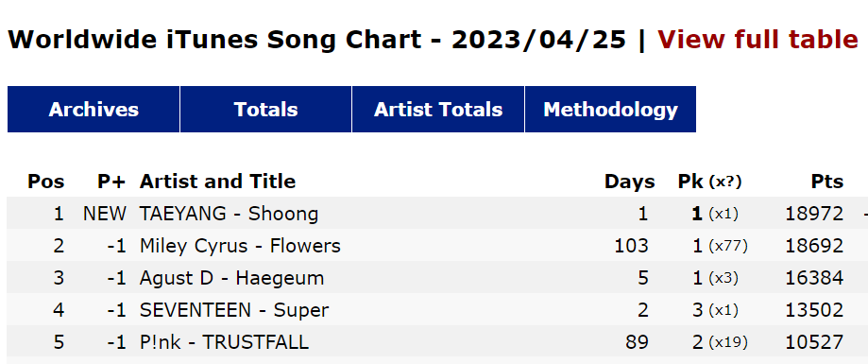Open the Archives tab
868x364 pixels.
click(x=94, y=109)
